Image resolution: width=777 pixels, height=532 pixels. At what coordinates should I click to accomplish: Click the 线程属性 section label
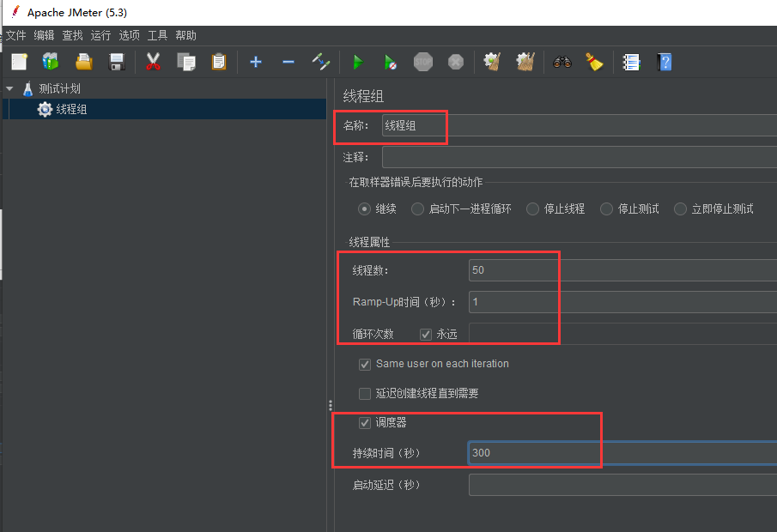(369, 242)
